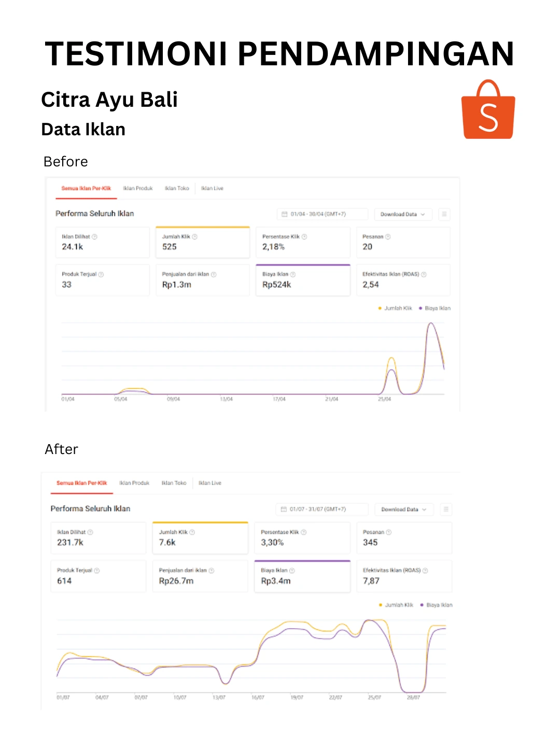The height and width of the screenshot is (736, 560).
Task: Click the info icon on the Pesanan 345 card
Action: click(x=389, y=532)
